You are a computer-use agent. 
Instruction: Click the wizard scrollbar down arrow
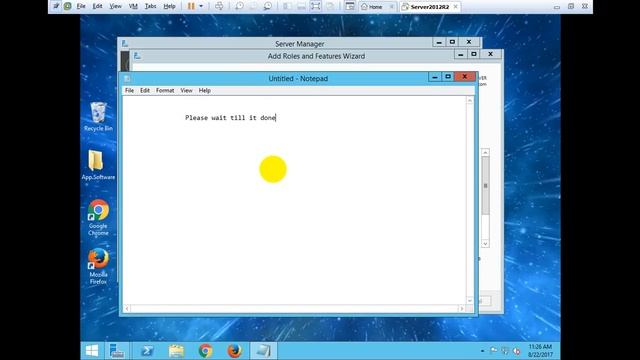pos(485,244)
